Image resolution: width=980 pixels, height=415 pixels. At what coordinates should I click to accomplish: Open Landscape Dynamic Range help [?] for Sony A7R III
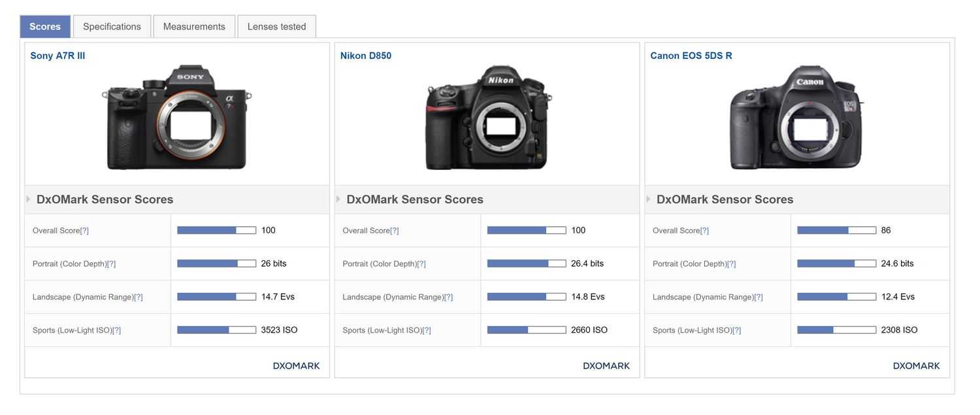coord(138,297)
